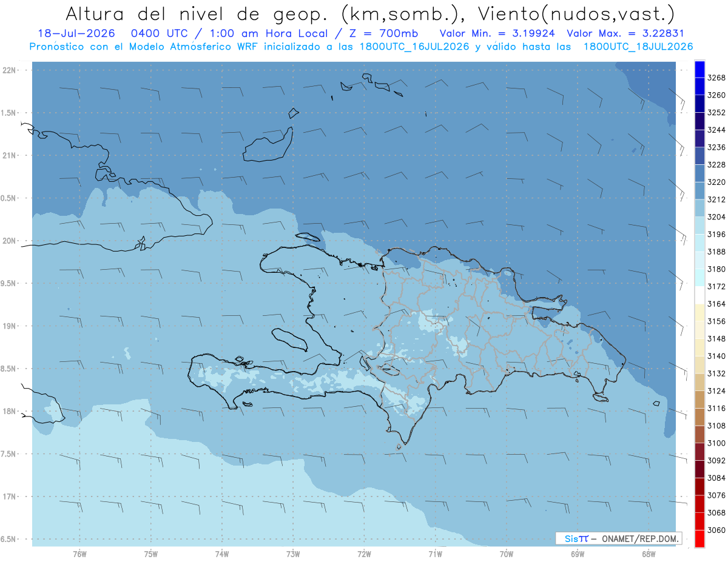Click the colorbar value label '3212'
The width and height of the screenshot is (728, 562).
click(x=716, y=199)
